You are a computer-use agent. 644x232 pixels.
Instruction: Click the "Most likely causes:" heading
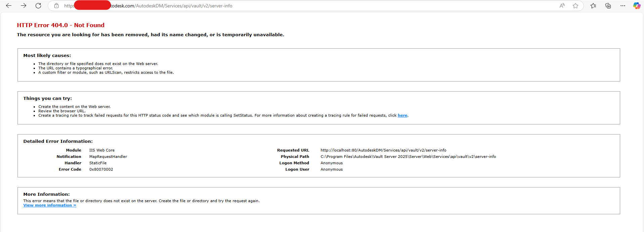[47, 56]
